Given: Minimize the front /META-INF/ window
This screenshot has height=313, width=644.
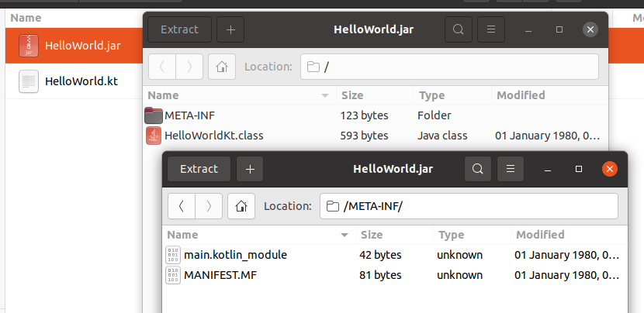Looking at the screenshot, I should tap(548, 169).
